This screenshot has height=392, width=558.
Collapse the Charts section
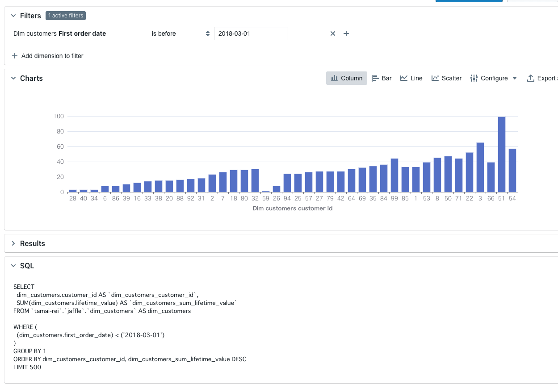click(13, 78)
